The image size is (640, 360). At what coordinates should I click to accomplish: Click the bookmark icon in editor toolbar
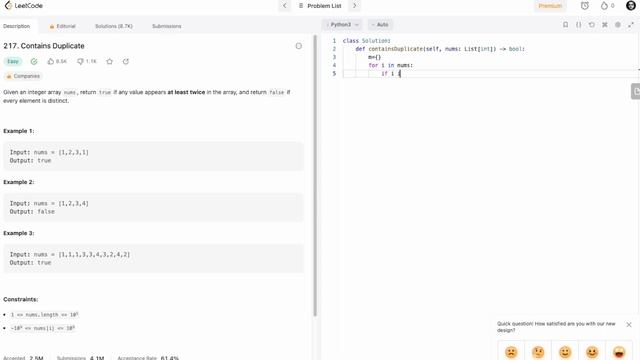[565, 25]
